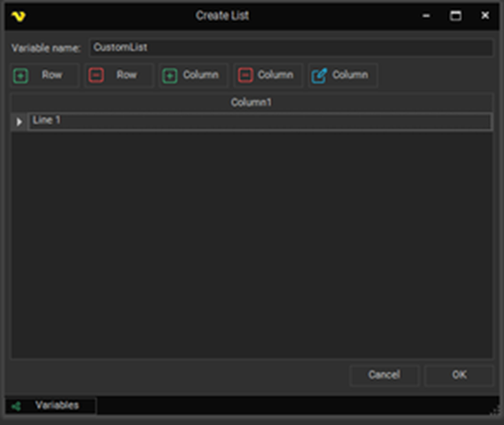Open the Variables tab
Viewport: 504px width, 425px height.
(x=50, y=406)
